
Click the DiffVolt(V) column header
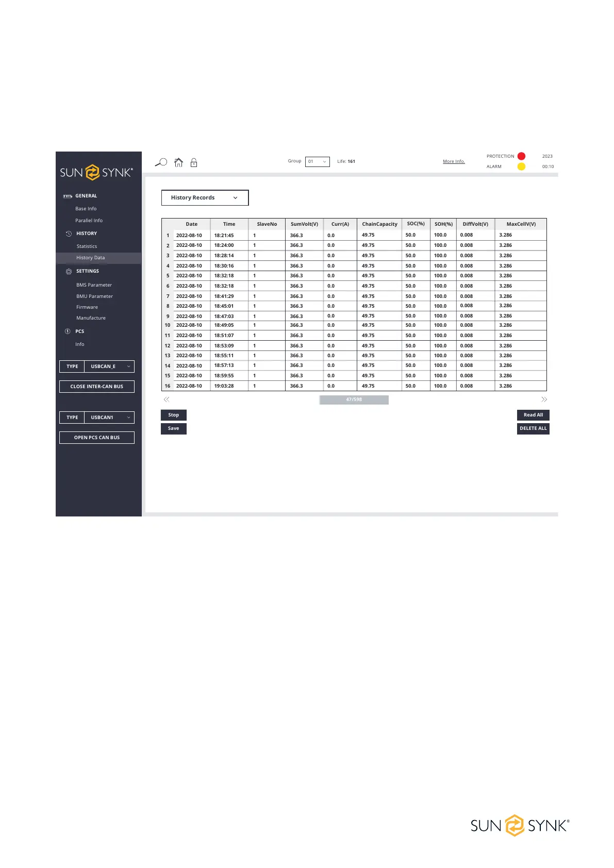pyautogui.click(x=475, y=224)
